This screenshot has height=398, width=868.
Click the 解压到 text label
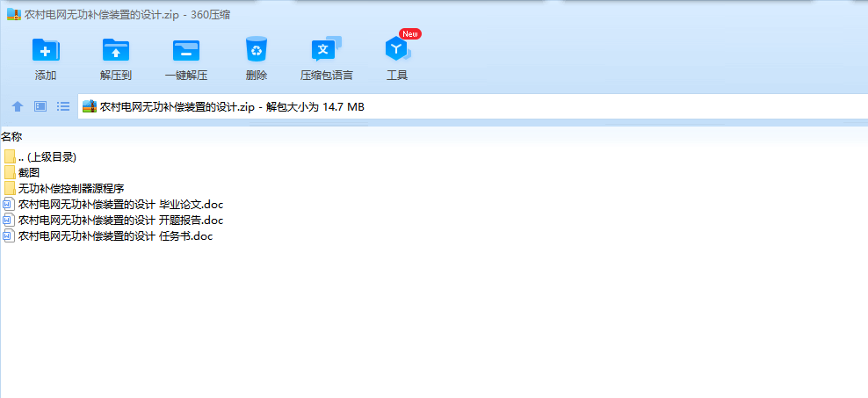pyautogui.click(x=116, y=76)
